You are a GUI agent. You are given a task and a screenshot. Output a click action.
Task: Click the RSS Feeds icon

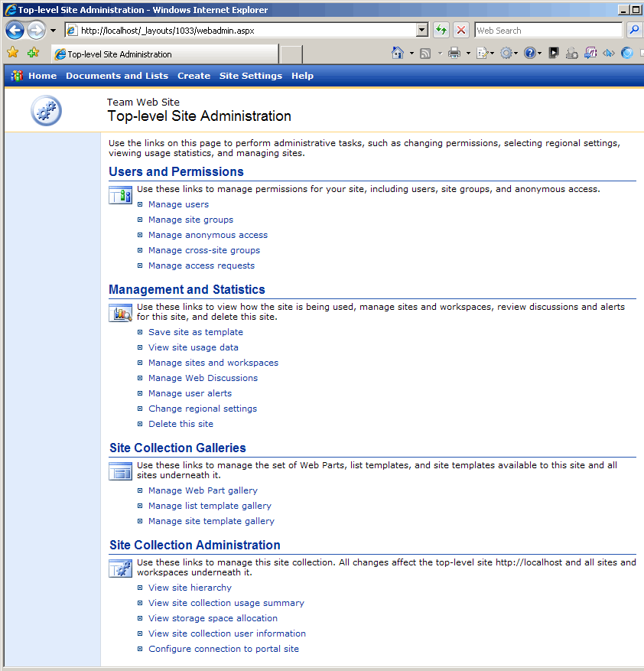425,54
